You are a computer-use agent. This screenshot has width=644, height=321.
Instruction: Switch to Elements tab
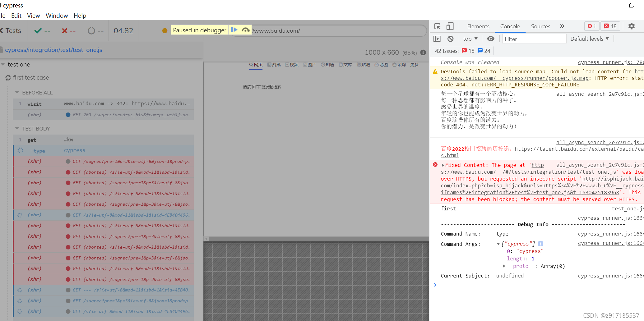pyautogui.click(x=478, y=26)
